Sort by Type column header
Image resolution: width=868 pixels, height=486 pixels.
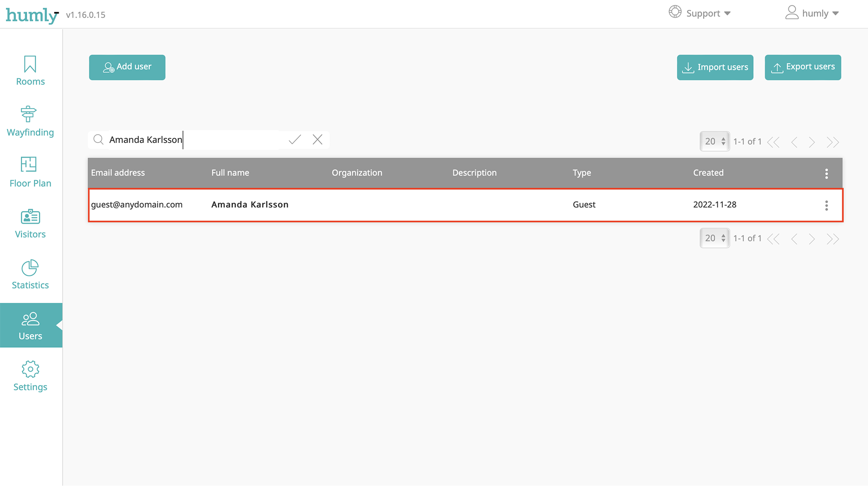tap(582, 173)
